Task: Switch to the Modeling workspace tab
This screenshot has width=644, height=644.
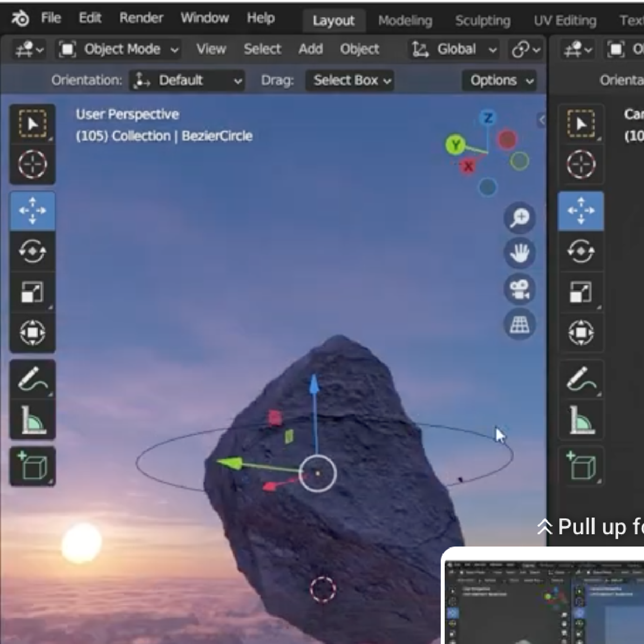Action: (x=405, y=21)
